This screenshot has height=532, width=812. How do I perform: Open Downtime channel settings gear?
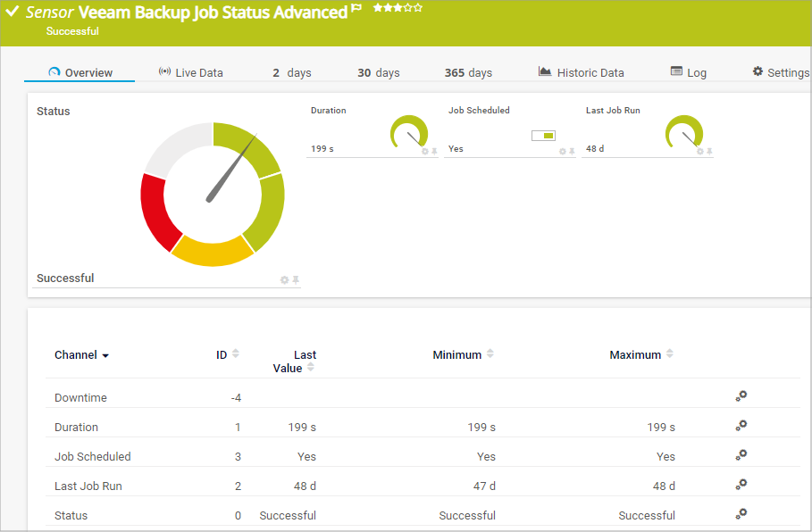point(741,396)
